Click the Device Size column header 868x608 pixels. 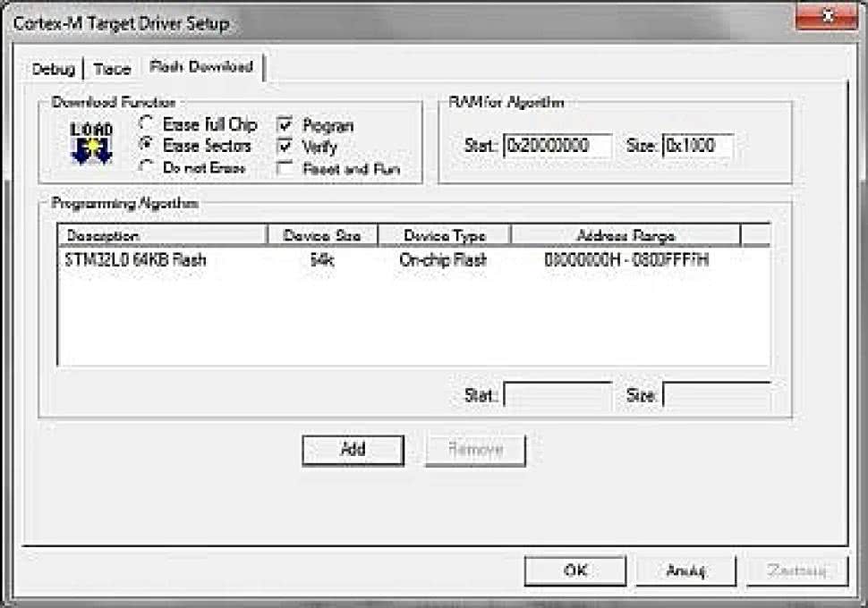point(322,235)
